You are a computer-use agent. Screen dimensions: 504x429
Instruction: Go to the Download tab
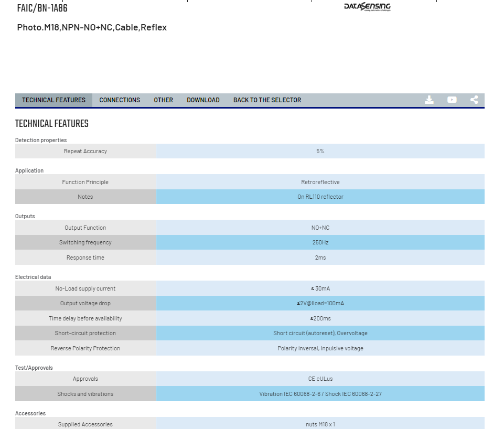[203, 100]
